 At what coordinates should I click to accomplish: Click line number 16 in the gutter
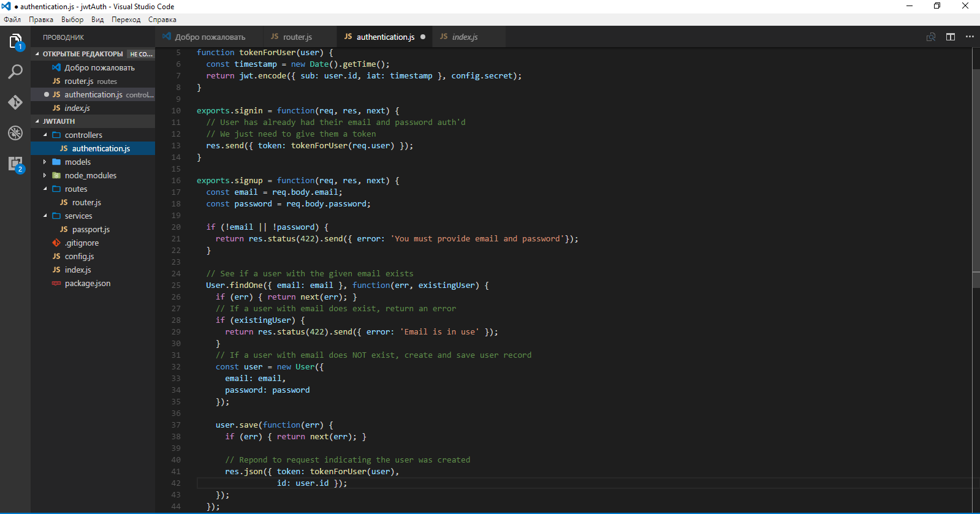pyautogui.click(x=176, y=181)
